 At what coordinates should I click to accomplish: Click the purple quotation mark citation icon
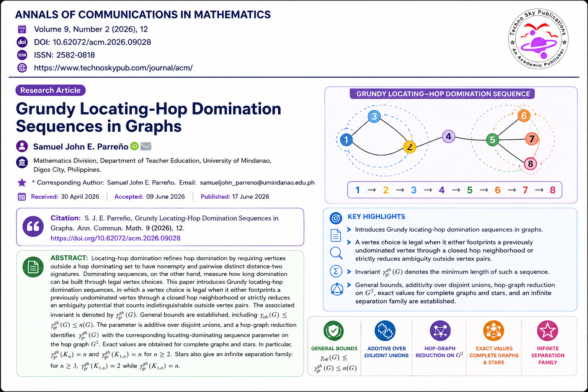click(33, 226)
